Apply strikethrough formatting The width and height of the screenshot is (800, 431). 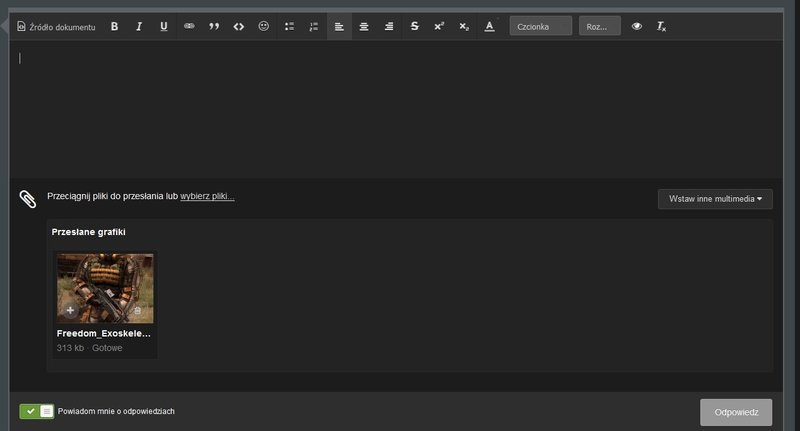[x=414, y=27]
